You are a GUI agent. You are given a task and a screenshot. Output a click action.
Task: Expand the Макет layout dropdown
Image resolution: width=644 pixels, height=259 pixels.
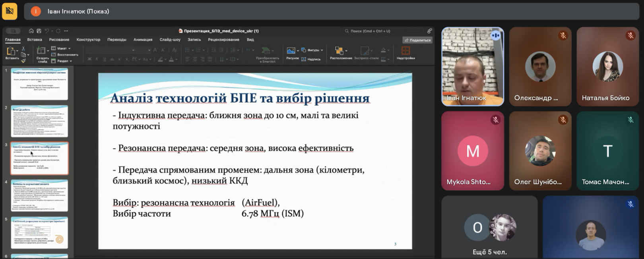click(62, 48)
